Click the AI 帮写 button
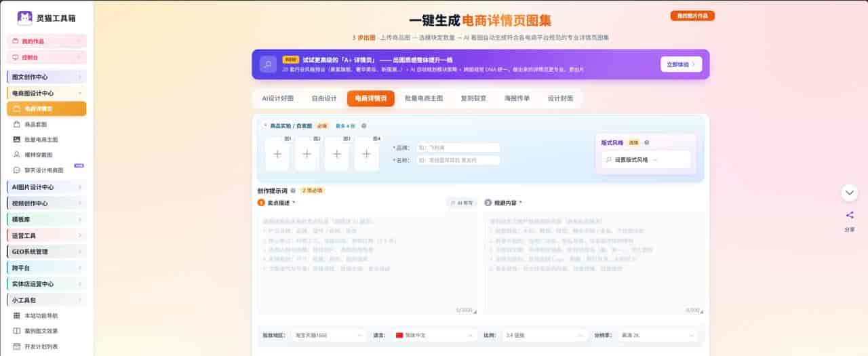This screenshot has height=356, width=868. click(462, 203)
